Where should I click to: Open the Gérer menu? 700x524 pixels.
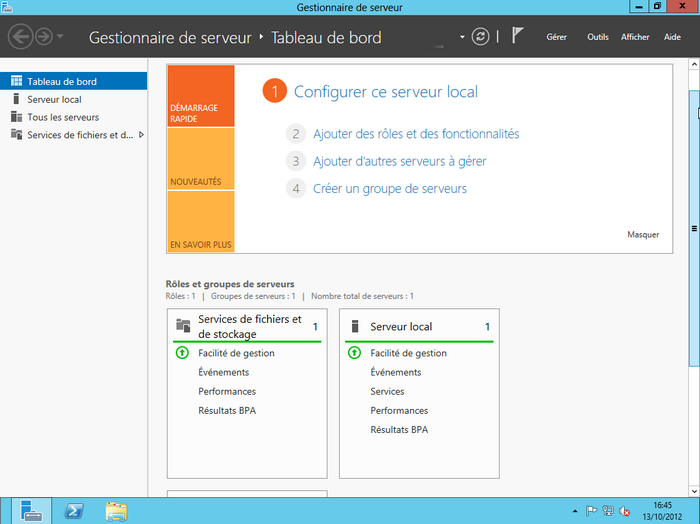pyautogui.click(x=556, y=37)
